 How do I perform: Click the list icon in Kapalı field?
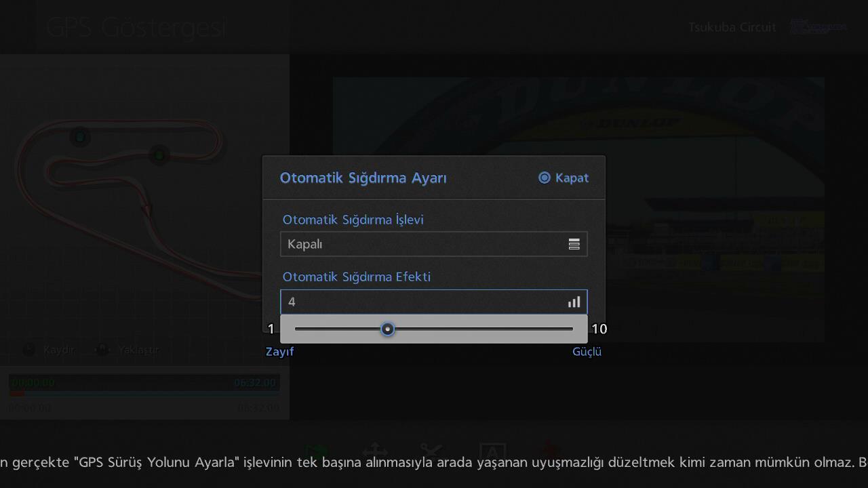574,245
